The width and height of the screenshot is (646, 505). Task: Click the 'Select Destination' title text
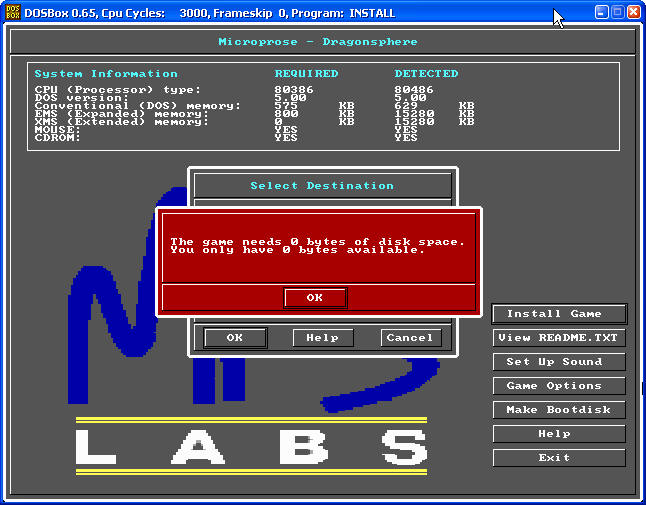(322, 186)
